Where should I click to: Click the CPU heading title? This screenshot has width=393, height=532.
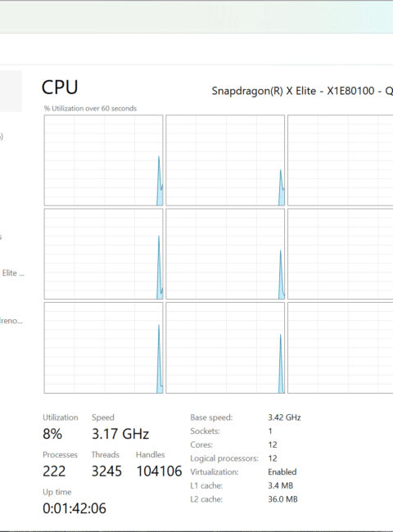pos(60,88)
